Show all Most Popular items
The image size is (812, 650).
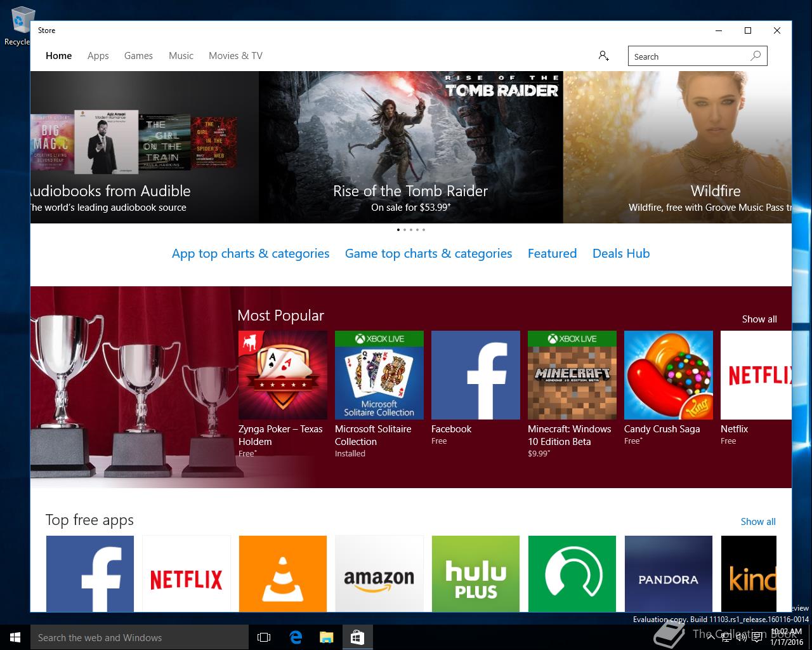759,319
